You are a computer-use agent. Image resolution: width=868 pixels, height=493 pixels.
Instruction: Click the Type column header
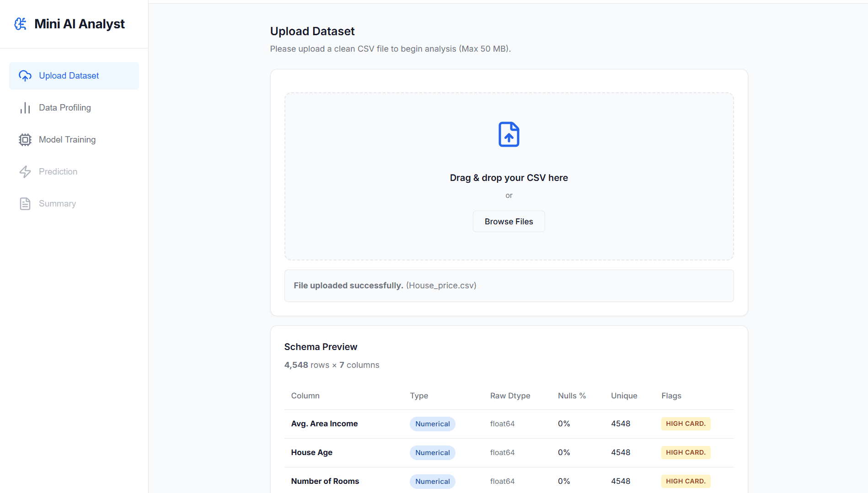pos(419,396)
